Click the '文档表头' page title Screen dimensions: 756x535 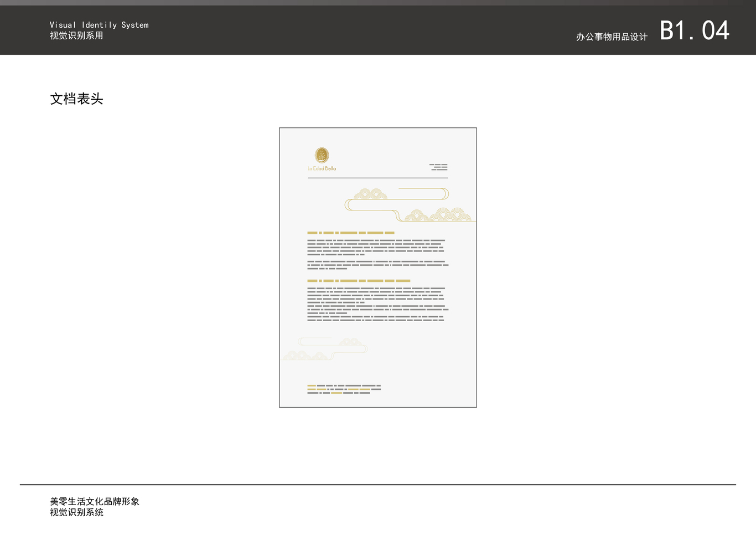76,99
